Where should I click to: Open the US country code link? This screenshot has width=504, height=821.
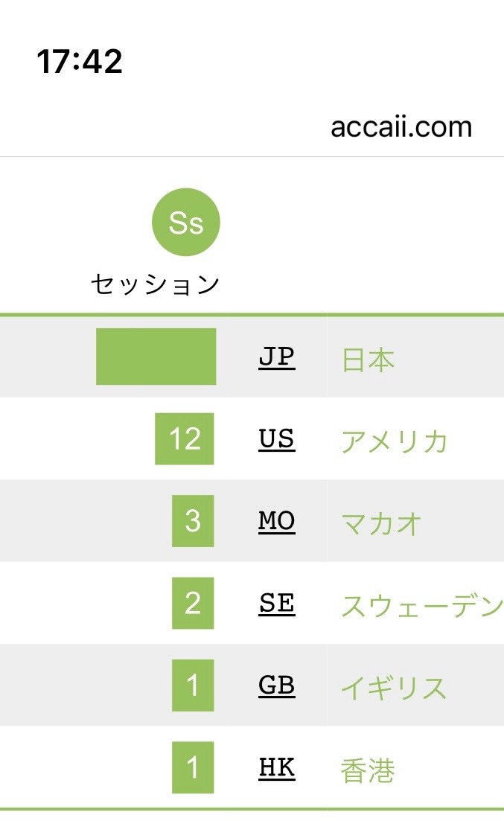click(x=277, y=438)
